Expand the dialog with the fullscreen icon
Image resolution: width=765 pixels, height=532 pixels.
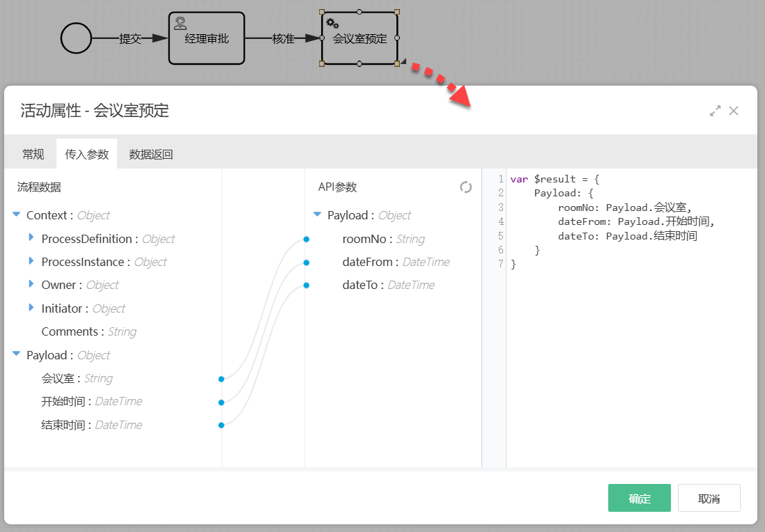pos(715,111)
